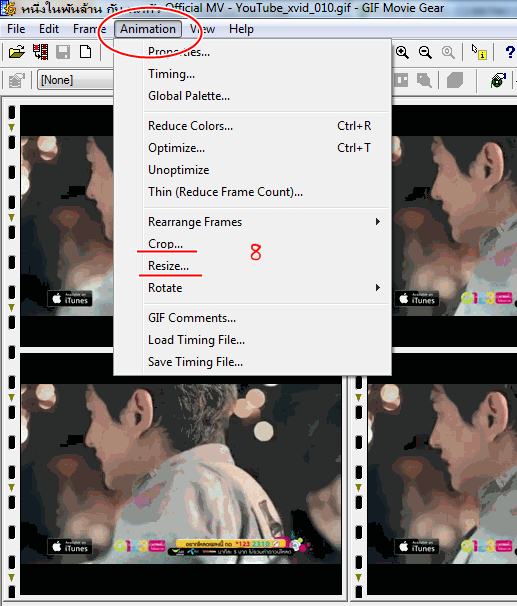The height and width of the screenshot is (606, 517).
Task: Click the Open file folder icon
Action: 17,51
